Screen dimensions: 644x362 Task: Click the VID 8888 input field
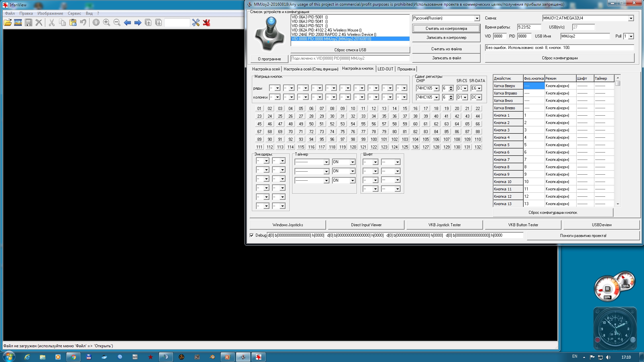[x=500, y=36]
